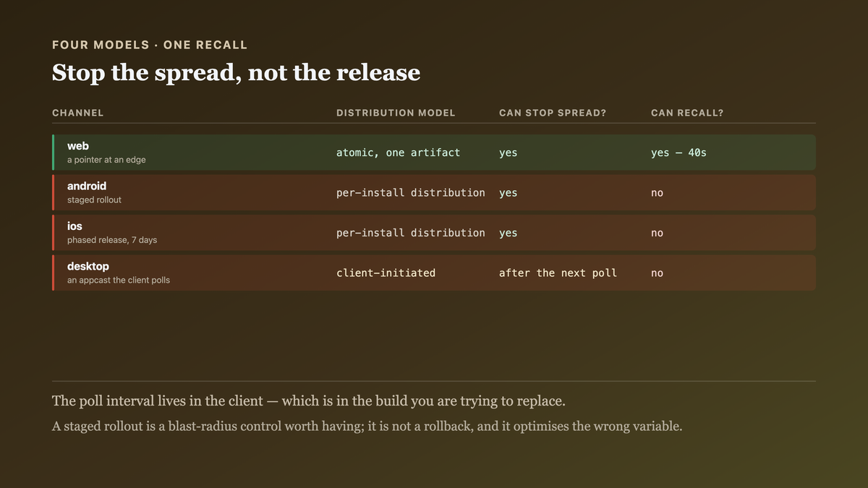Click the DISTRIBUTION MODEL column header
The height and width of the screenshot is (488, 868).
(396, 113)
